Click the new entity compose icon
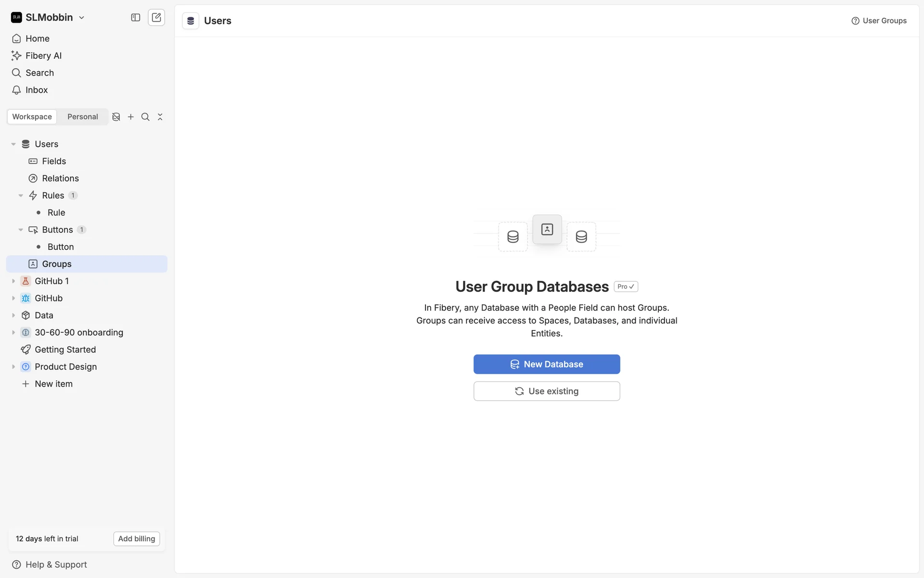This screenshot has height=578, width=924. [x=156, y=17]
